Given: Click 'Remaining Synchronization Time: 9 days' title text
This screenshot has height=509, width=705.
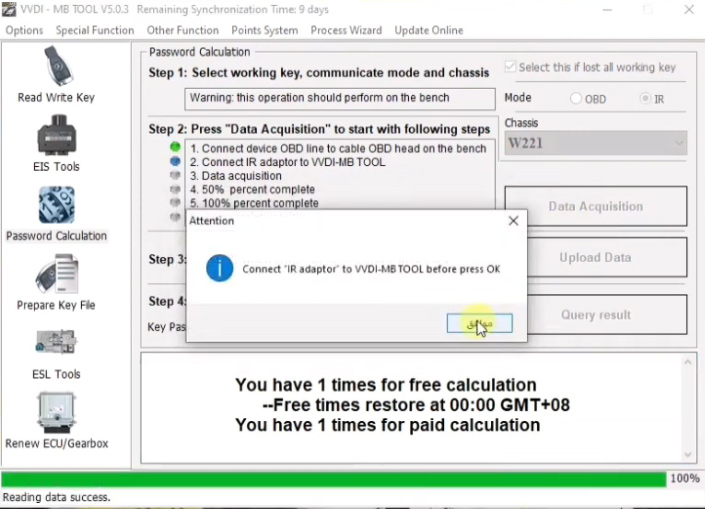Looking at the screenshot, I should point(232,9).
